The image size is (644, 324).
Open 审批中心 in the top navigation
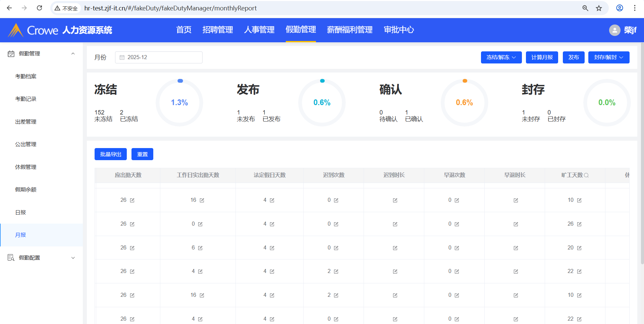click(x=399, y=30)
